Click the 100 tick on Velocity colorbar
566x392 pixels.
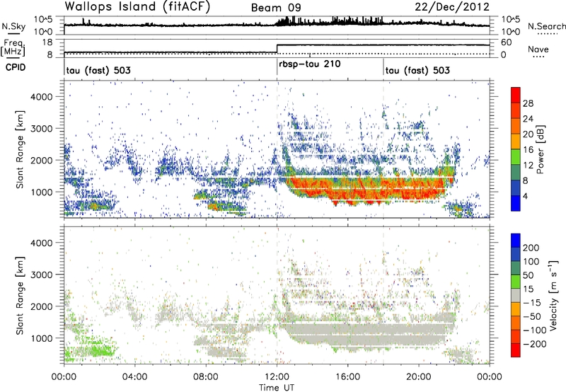coord(531,262)
